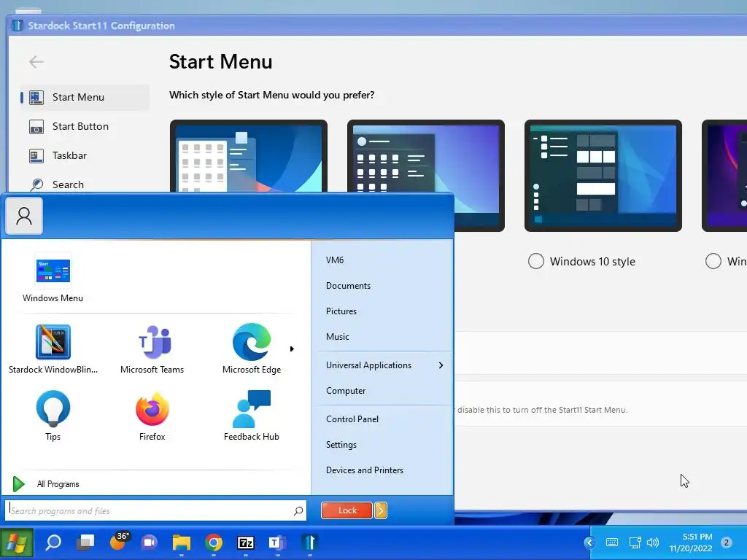Open 7-Zip from the taskbar
The height and width of the screenshot is (560, 747).
[245, 542]
